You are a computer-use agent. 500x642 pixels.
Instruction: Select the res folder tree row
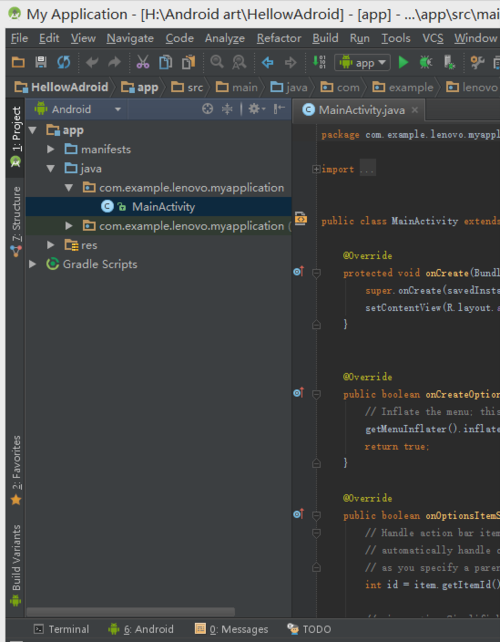click(x=158, y=245)
